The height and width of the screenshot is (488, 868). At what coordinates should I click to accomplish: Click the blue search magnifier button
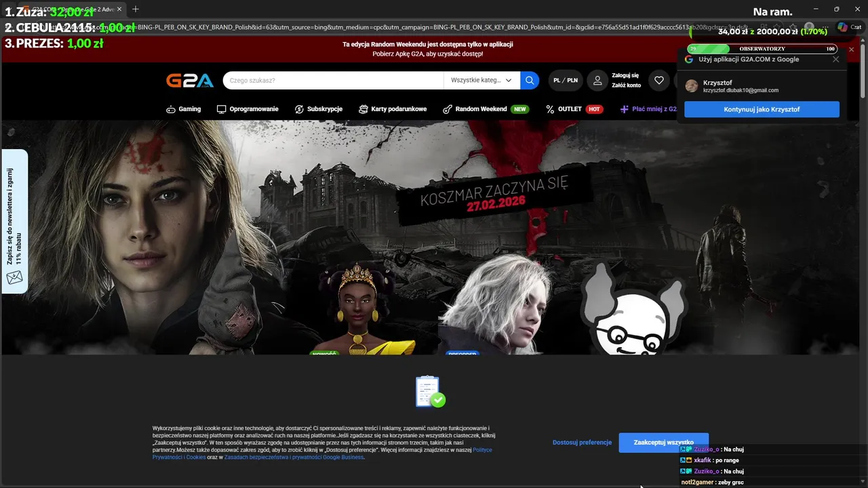click(530, 80)
